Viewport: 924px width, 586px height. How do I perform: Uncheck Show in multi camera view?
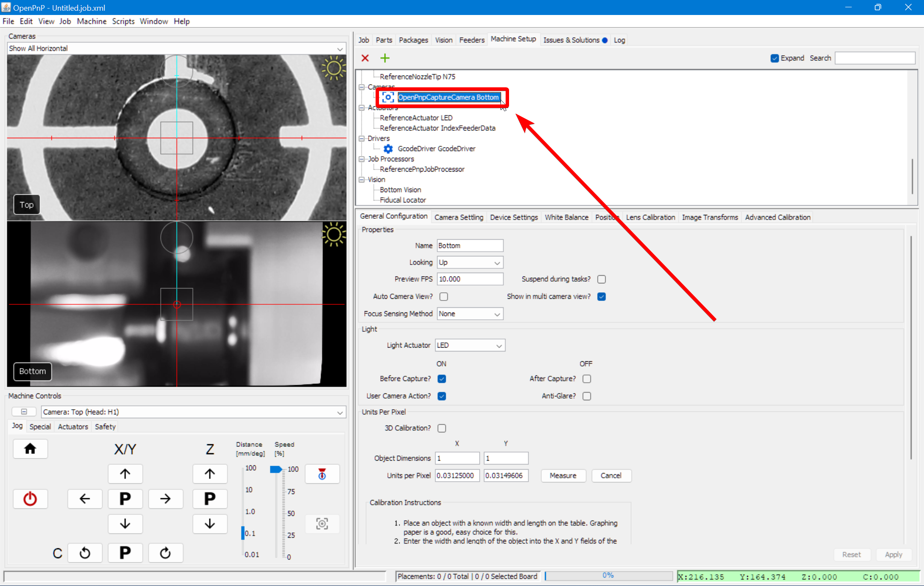[601, 297]
